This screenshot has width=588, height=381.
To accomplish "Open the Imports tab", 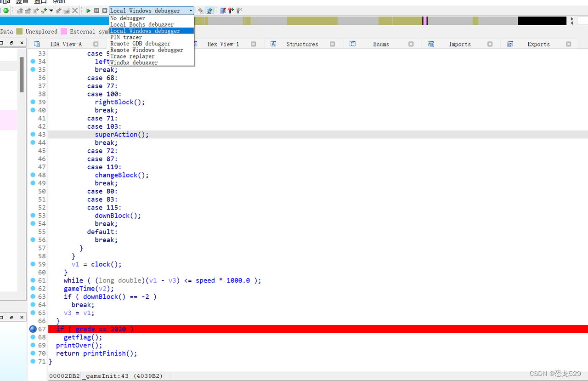I will 460,44.
